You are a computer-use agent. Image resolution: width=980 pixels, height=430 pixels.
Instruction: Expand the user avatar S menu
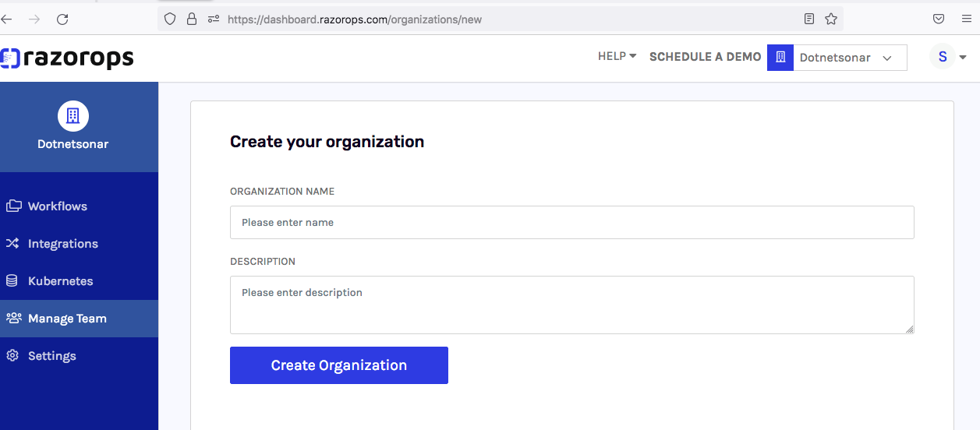(x=949, y=57)
